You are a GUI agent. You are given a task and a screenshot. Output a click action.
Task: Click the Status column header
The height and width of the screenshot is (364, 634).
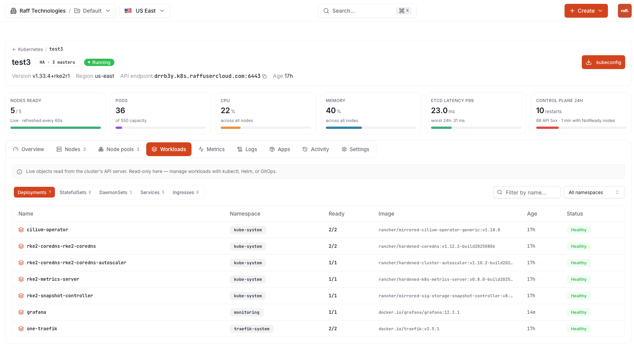pyautogui.click(x=575, y=214)
